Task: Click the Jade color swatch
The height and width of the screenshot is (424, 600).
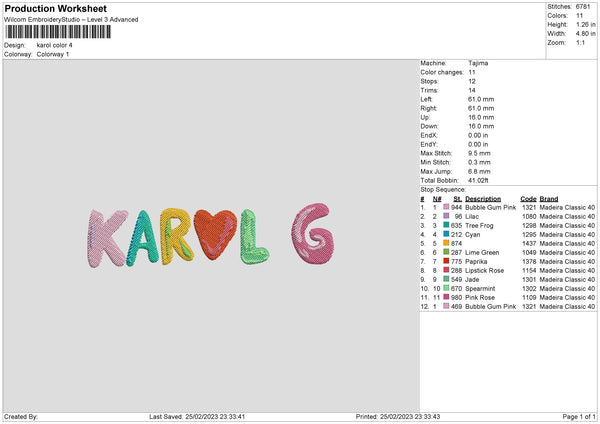Action: tap(446, 279)
